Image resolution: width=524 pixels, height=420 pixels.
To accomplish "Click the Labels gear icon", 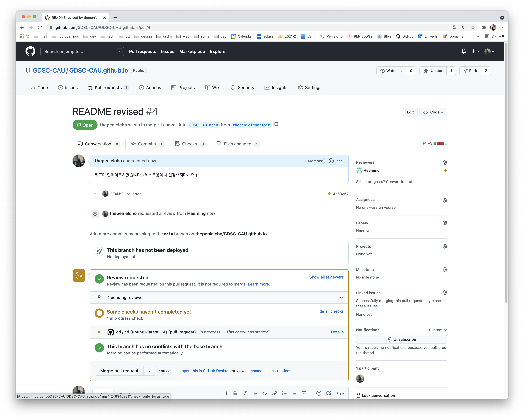I will [x=445, y=223].
